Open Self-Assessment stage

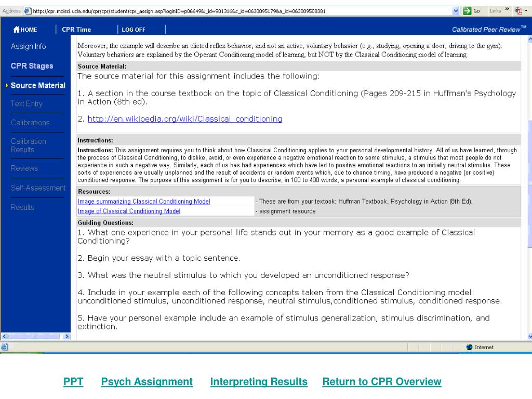click(x=38, y=188)
